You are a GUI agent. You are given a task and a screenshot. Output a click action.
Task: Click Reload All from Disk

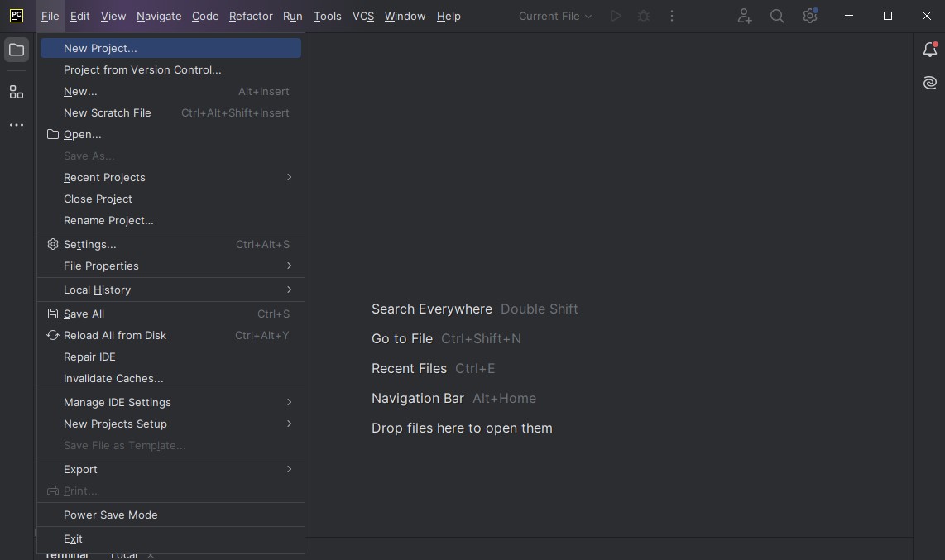click(115, 335)
